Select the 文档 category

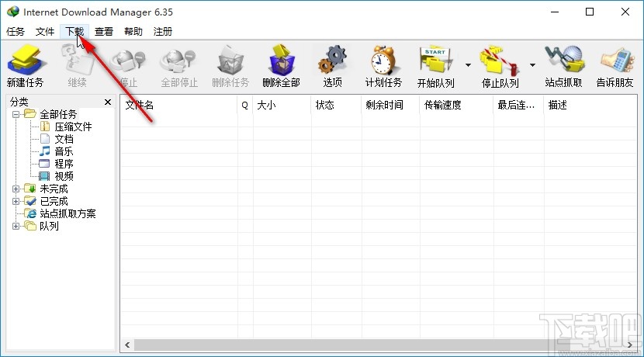pos(64,139)
